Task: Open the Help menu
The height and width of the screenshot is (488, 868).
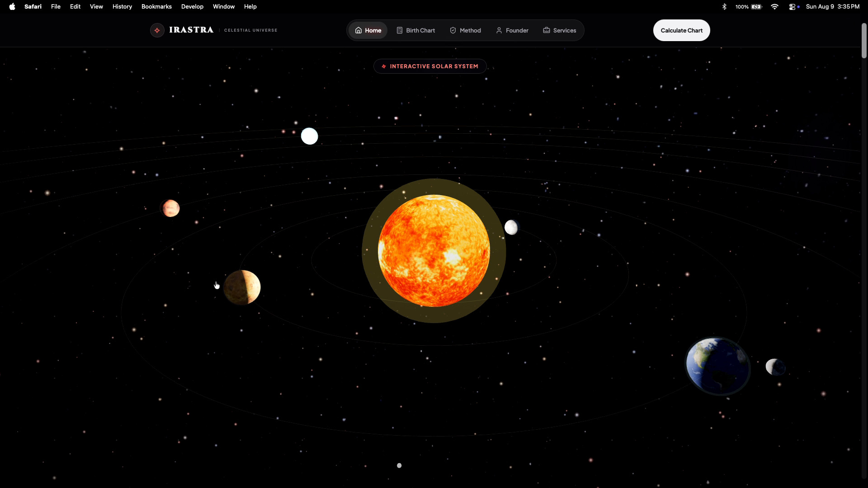Action: coord(250,6)
